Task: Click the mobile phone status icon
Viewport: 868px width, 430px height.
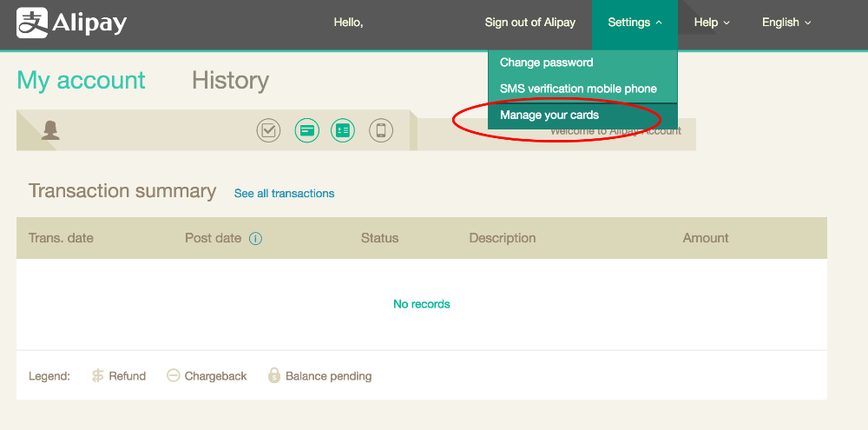Action: click(381, 131)
